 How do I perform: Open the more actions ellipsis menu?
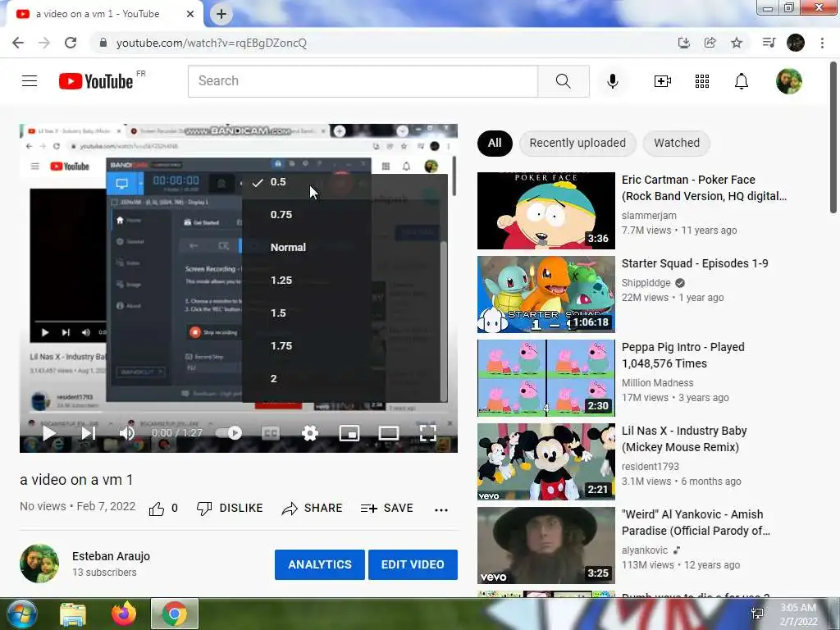(x=441, y=509)
